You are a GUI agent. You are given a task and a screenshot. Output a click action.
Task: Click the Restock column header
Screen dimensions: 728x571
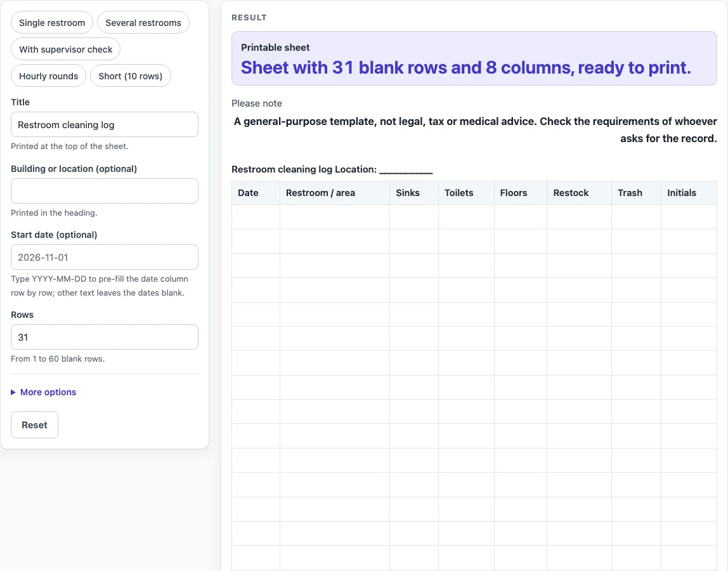coord(580,193)
